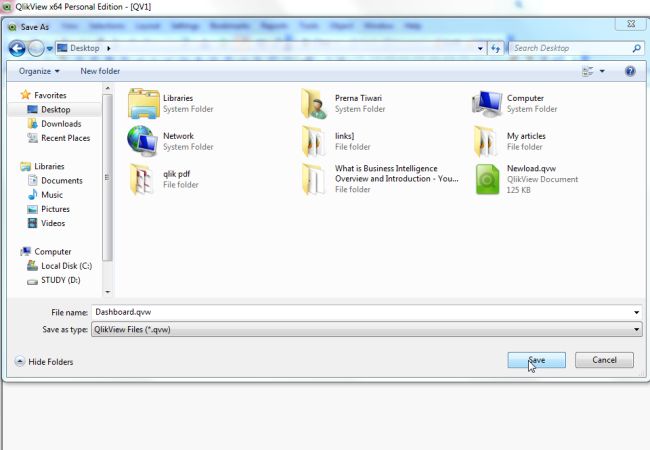Click the Newload.qvw file name text

coord(531,169)
